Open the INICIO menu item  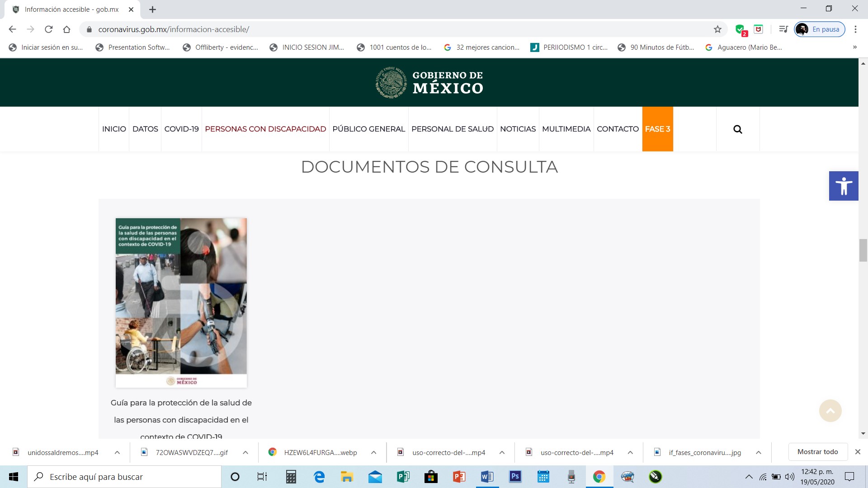[114, 129]
